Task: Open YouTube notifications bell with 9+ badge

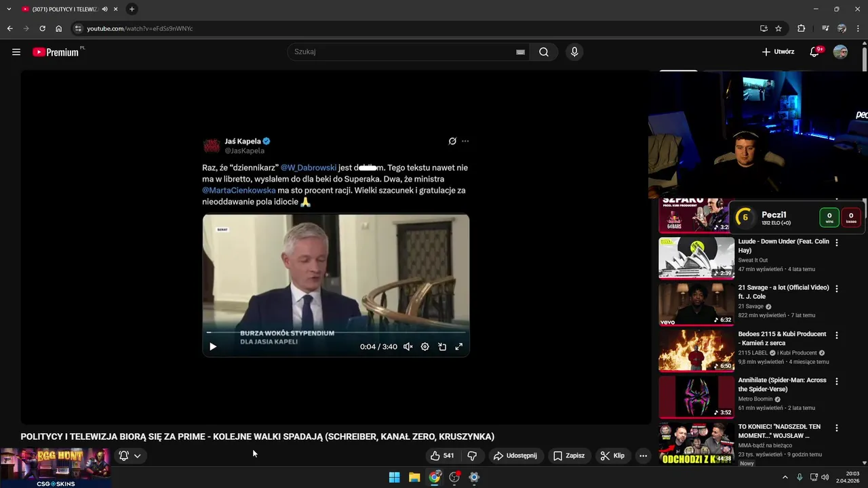Action: tap(816, 52)
